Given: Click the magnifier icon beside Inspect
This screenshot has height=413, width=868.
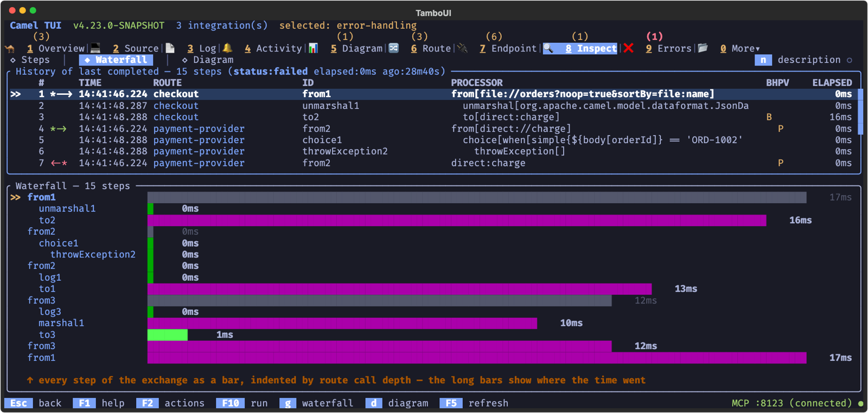Looking at the screenshot, I should [548, 48].
